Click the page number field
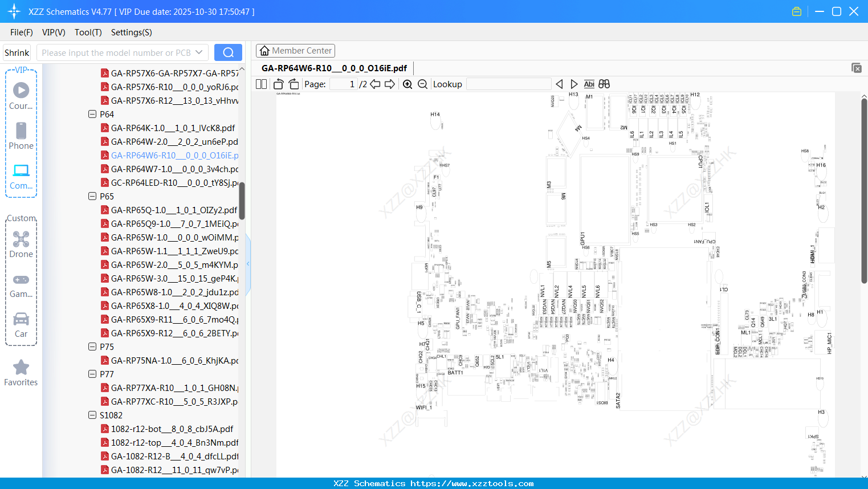This screenshot has width=868, height=489. tap(344, 84)
